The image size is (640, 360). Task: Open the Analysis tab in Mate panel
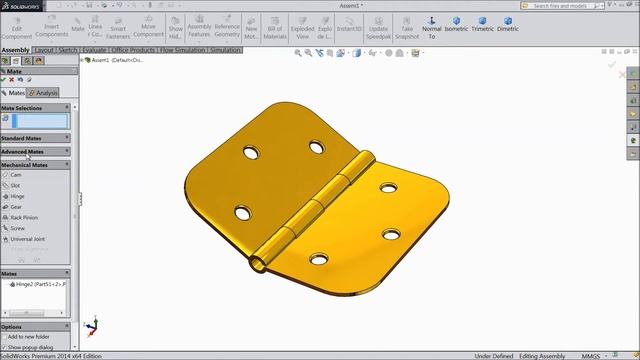[43, 93]
